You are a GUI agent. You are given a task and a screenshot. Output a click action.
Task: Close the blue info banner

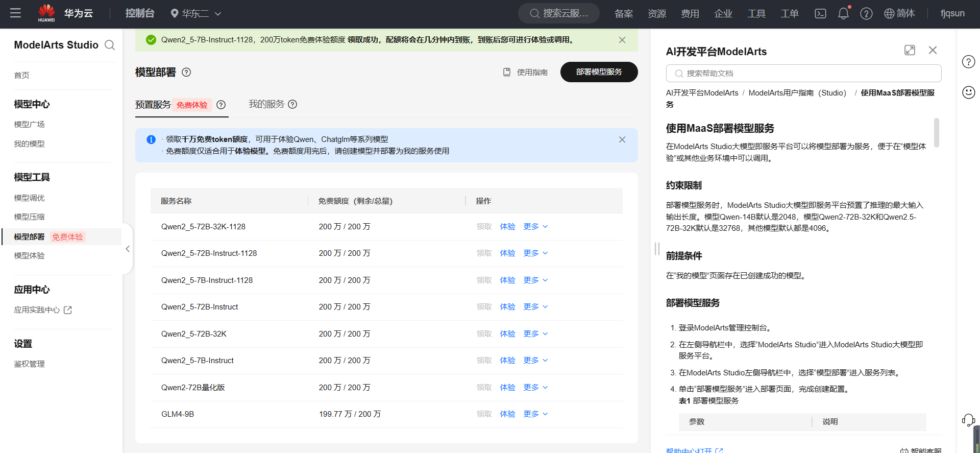(x=622, y=139)
